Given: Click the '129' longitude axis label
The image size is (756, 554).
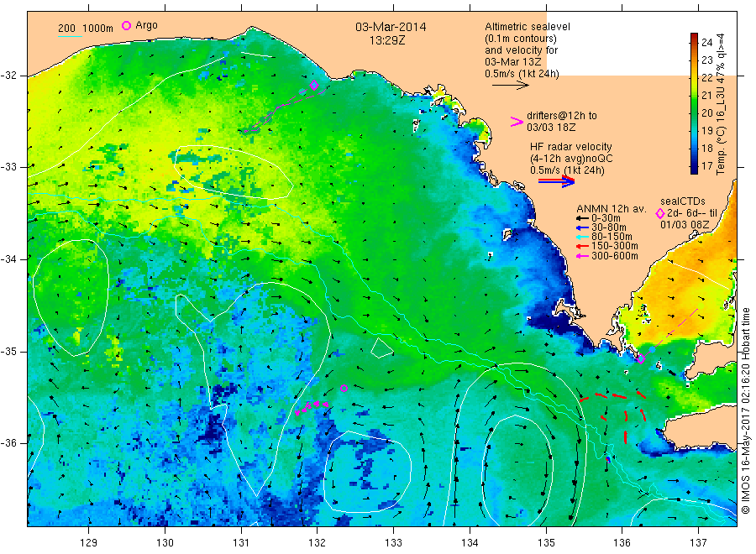Looking at the screenshot, I should tap(89, 543).
